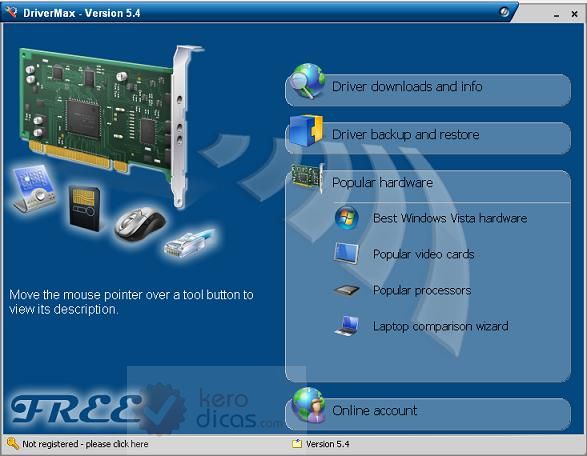This screenshot has height=456, width=587.
Task: Open Driver downloads and info
Action: 428,90
